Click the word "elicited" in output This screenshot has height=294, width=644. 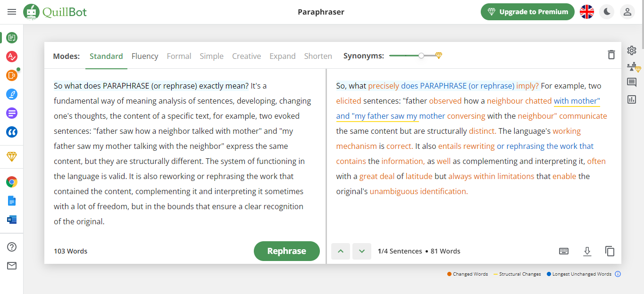pyautogui.click(x=349, y=101)
